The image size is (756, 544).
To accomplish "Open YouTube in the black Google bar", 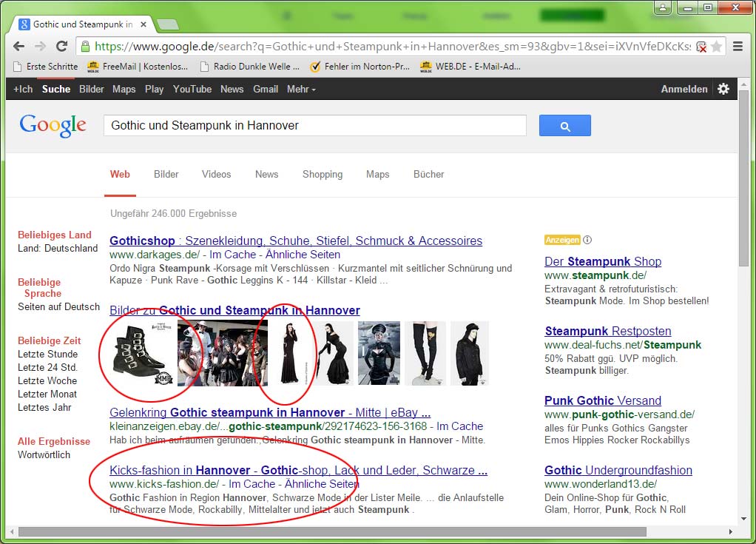I will coord(192,90).
